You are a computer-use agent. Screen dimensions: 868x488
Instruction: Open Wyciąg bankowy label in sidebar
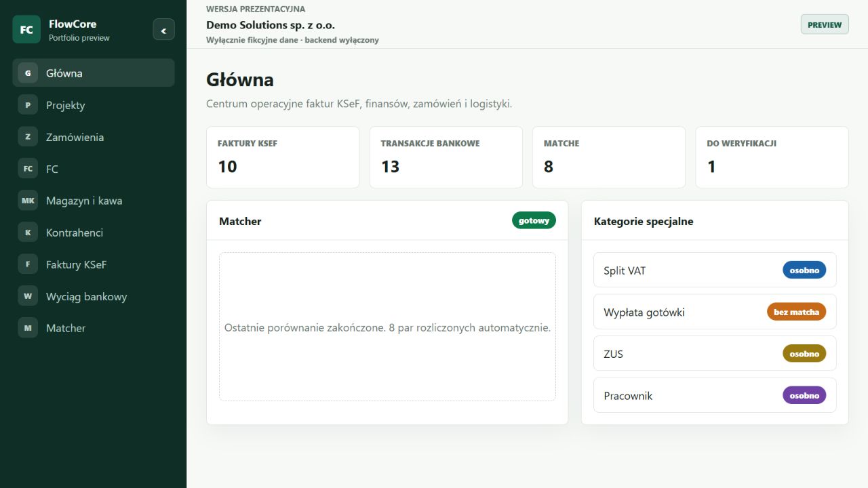pyautogui.click(x=87, y=296)
